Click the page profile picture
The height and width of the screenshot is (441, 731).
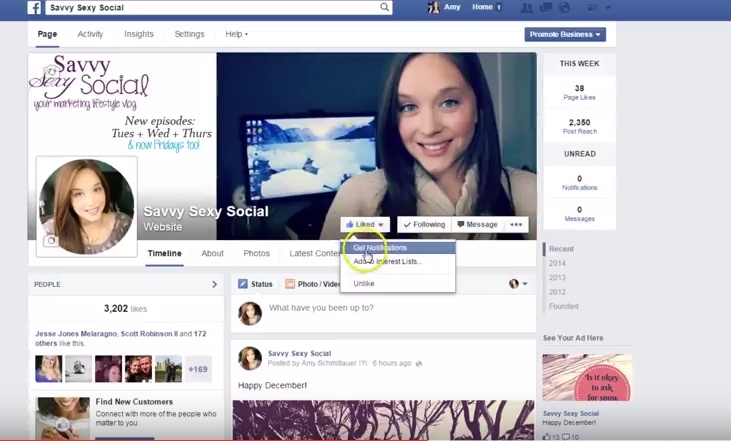pos(87,207)
